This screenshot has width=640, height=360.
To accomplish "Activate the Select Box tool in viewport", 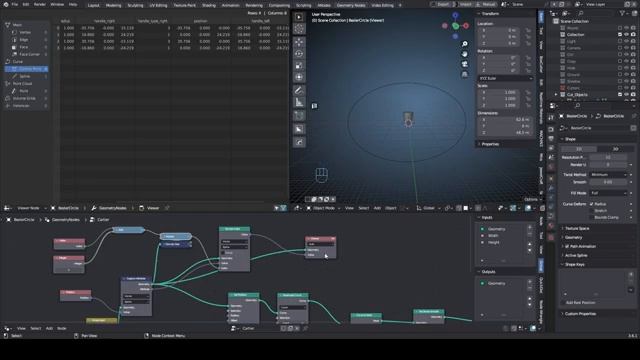I will coord(299,17).
